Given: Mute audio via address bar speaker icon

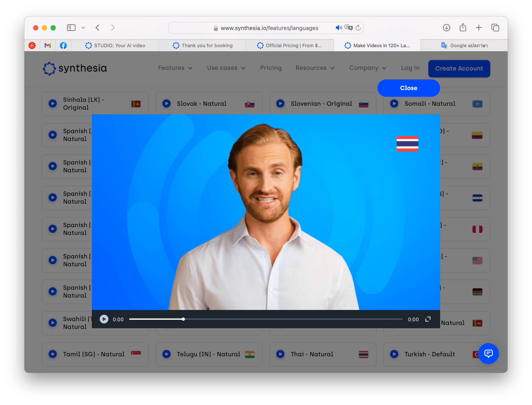Looking at the screenshot, I should pos(338,28).
